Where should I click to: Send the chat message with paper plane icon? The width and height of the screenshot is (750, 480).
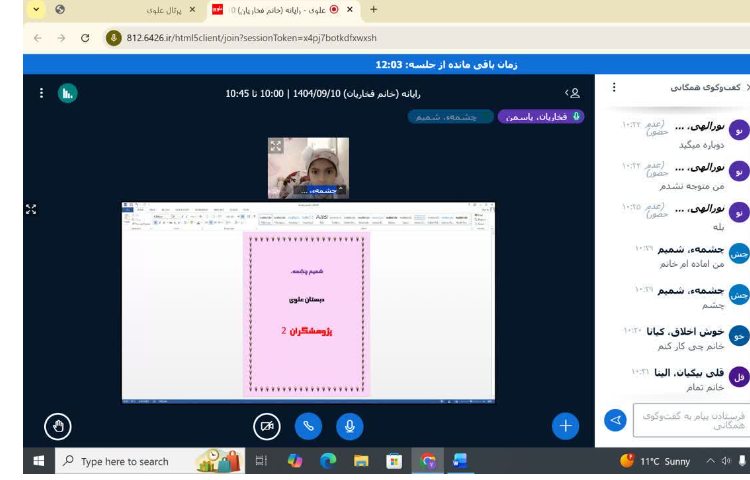pos(616,420)
